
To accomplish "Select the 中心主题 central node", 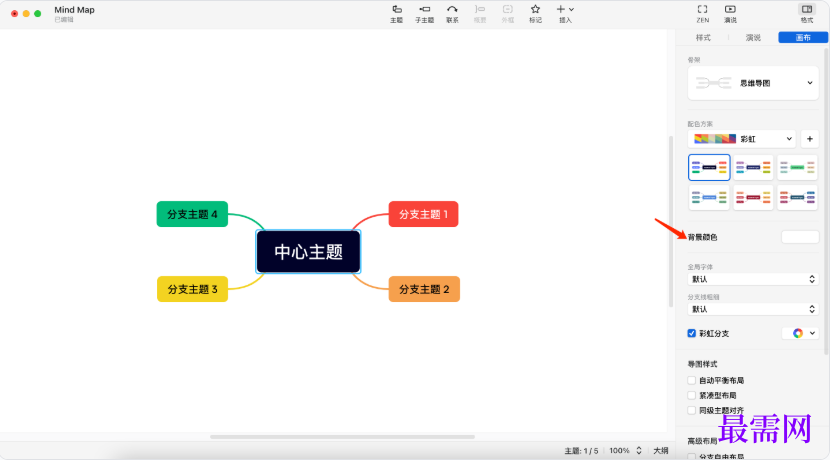I will [x=307, y=251].
